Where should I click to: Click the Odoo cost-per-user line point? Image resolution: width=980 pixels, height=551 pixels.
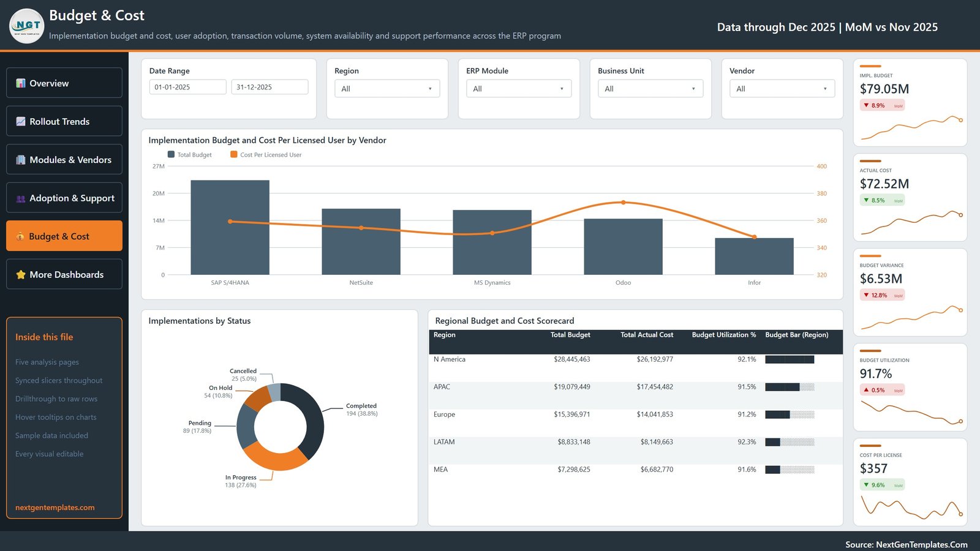coord(624,202)
